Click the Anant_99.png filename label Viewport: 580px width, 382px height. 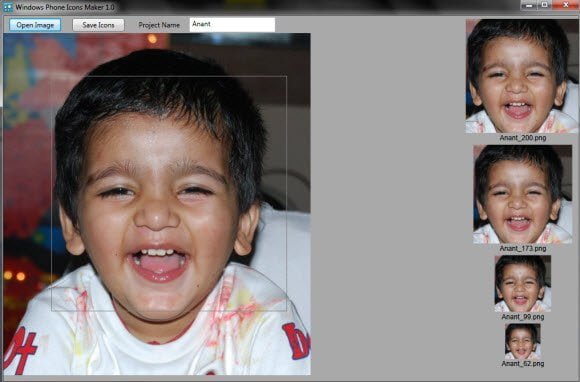tap(523, 317)
